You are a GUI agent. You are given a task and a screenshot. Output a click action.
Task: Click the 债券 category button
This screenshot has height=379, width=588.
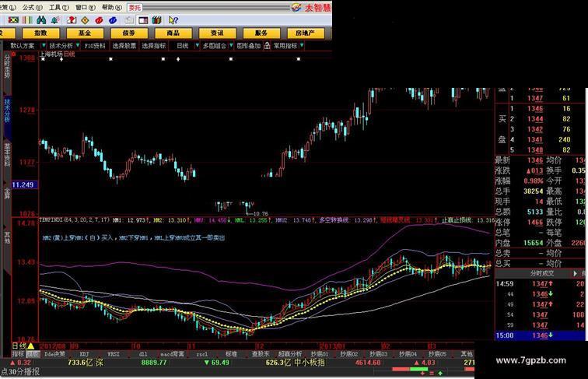tap(129, 33)
